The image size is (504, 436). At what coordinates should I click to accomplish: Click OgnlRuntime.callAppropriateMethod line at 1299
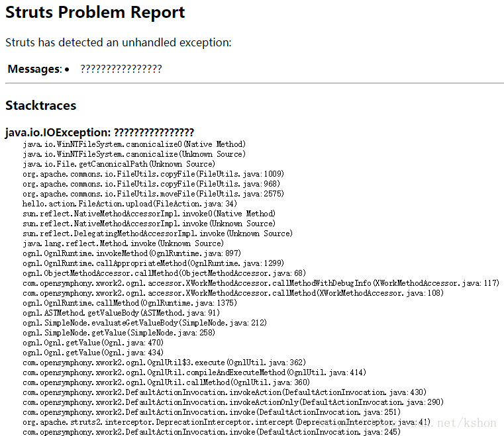[x=154, y=263]
